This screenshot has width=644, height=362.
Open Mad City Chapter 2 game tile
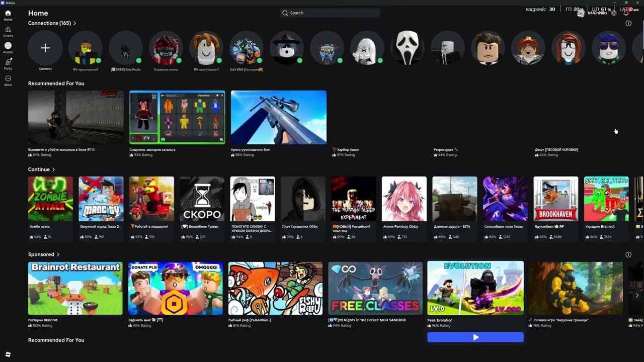[101, 199]
